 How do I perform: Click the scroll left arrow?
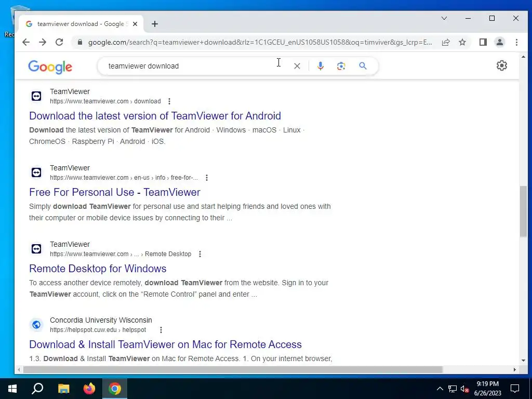point(19,369)
